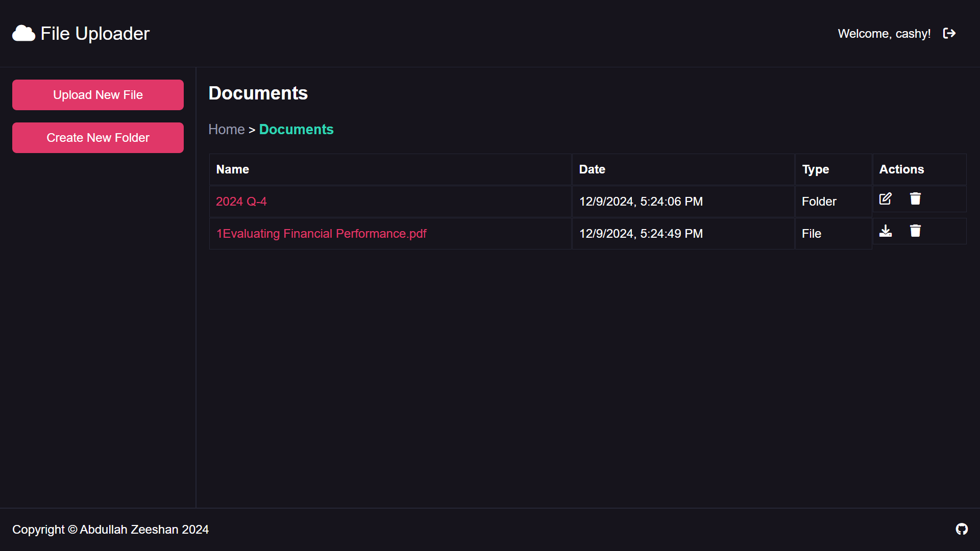Click the File Uploader title text
The height and width of the screenshot is (551, 980).
(x=95, y=34)
